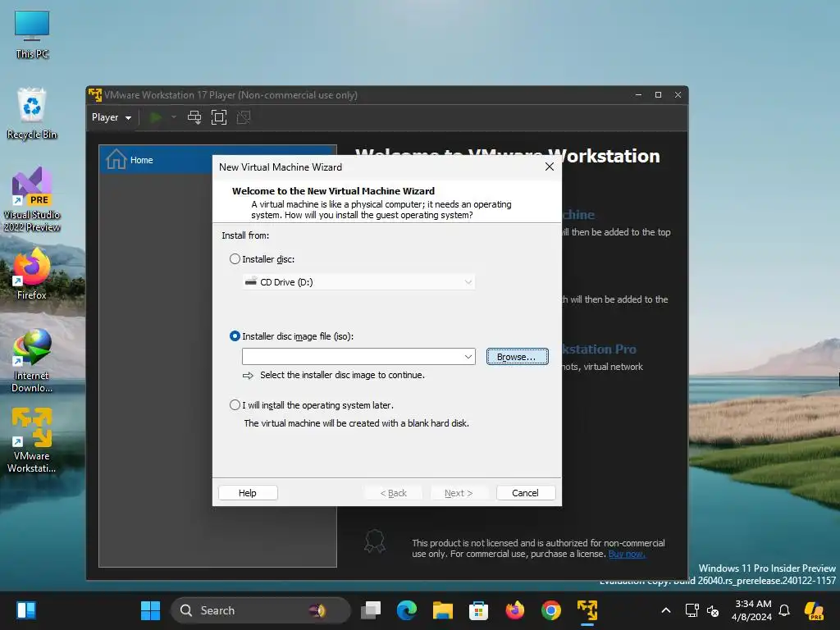Viewport: 840px width, 630px height.
Task: Expand the ISO path history dropdown arrow
Action: (468, 357)
